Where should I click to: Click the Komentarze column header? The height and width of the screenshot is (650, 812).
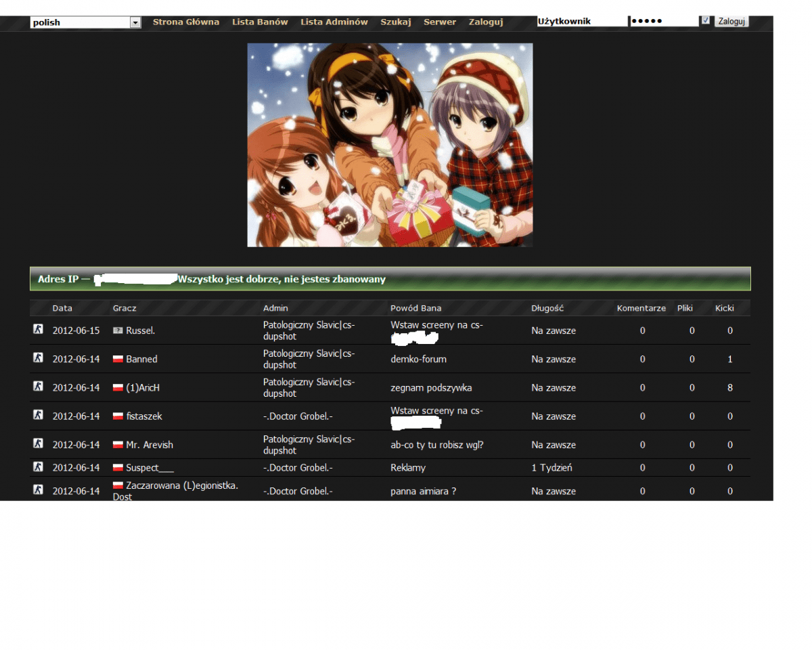(x=641, y=308)
